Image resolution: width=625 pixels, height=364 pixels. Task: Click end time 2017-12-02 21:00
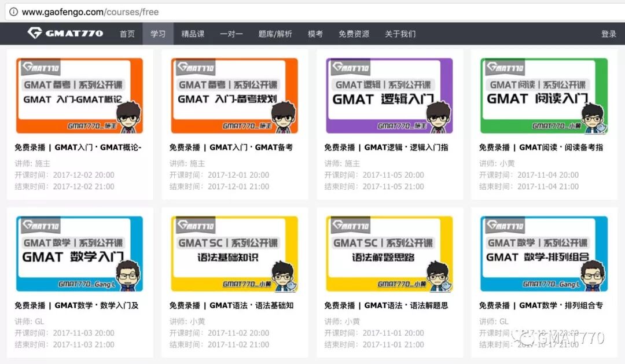[84, 186]
